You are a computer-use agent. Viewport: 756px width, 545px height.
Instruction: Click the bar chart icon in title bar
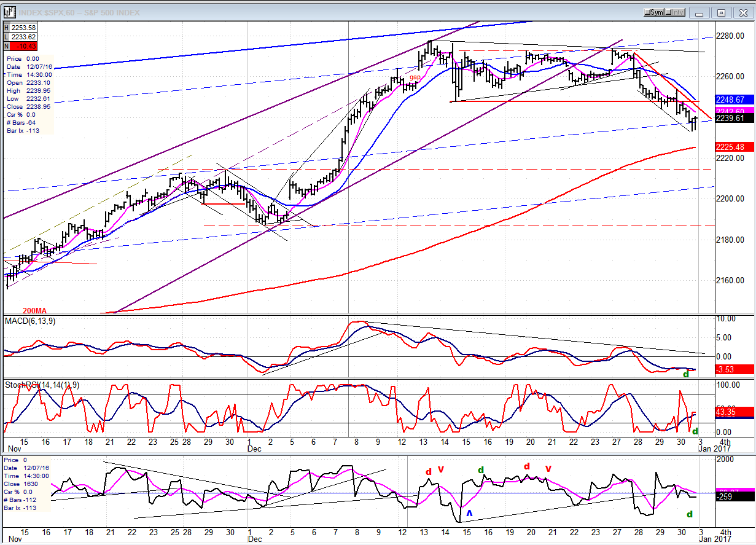pos(9,12)
